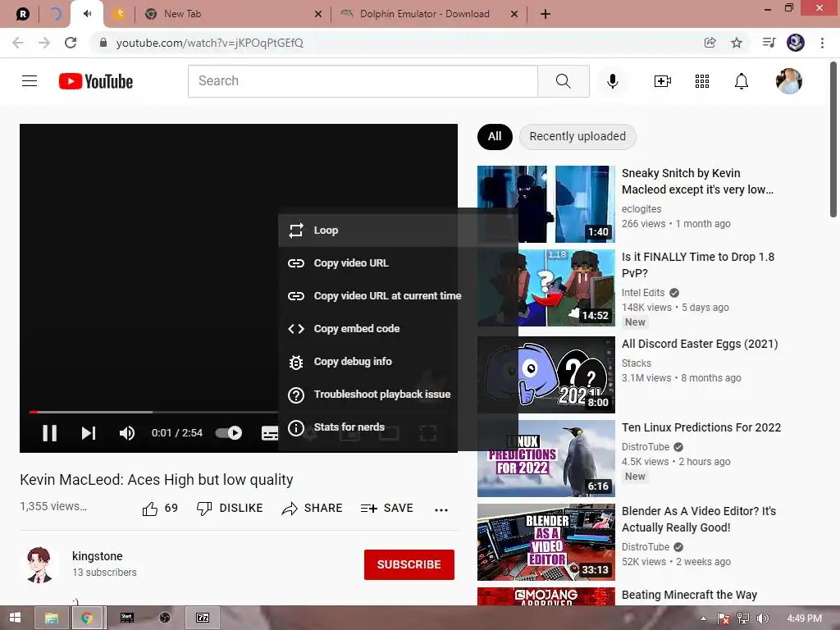Open the more actions ellipsis
This screenshot has width=840, height=630.
tap(441, 510)
